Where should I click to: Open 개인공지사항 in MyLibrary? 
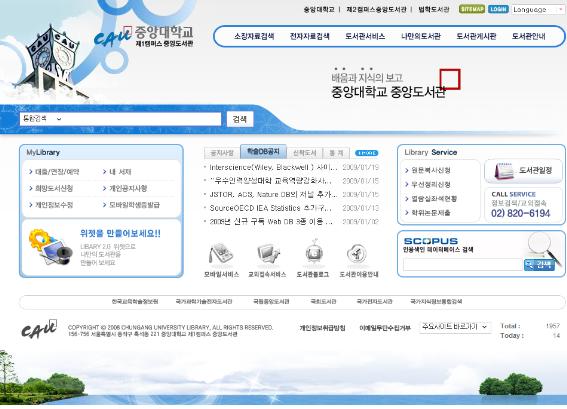pyautogui.click(x=128, y=188)
